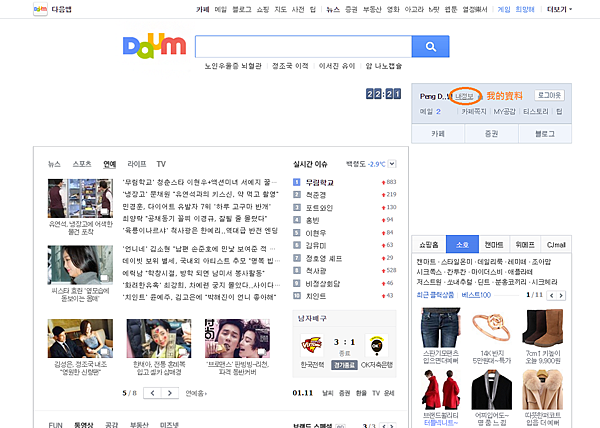Open the traditional wedding costume thumbnail
Image resolution: width=600 pixels, height=428 pixels.
(159, 338)
